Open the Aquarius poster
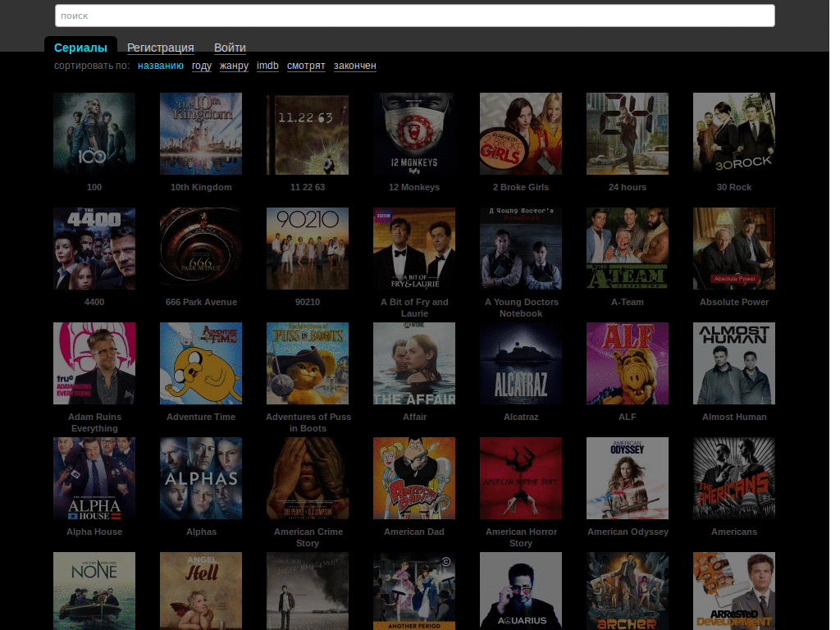 click(521, 591)
